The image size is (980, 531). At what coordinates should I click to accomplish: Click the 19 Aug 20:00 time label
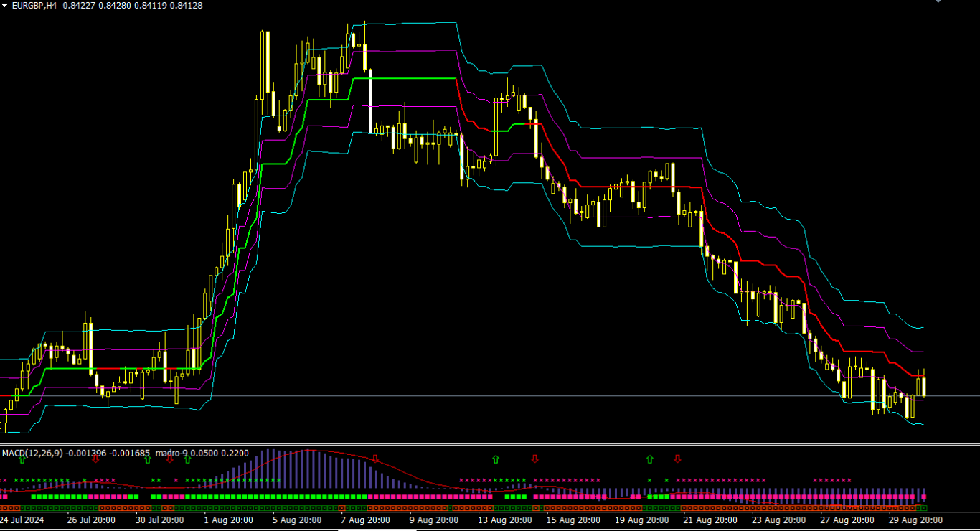pos(642,520)
